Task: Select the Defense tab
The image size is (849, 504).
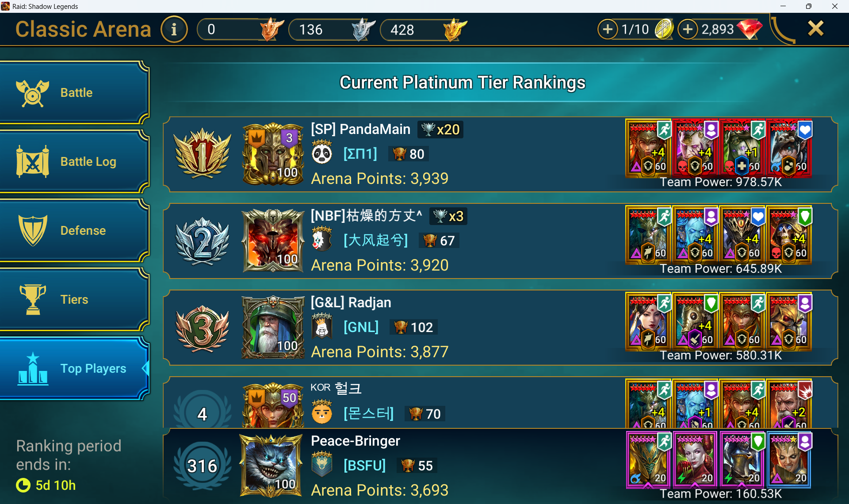Action: 74,230
